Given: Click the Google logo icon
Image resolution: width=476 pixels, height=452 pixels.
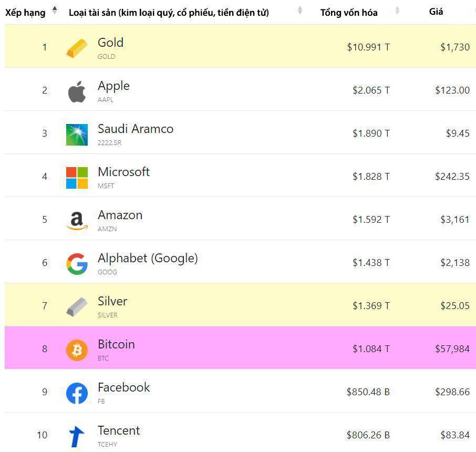Looking at the screenshot, I should pos(77,264).
